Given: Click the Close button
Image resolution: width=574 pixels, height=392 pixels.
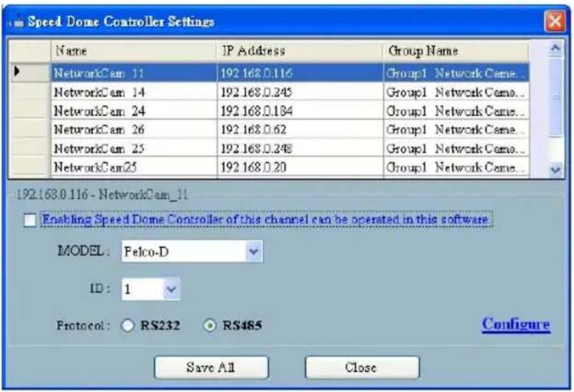Looking at the screenshot, I should [x=362, y=367].
